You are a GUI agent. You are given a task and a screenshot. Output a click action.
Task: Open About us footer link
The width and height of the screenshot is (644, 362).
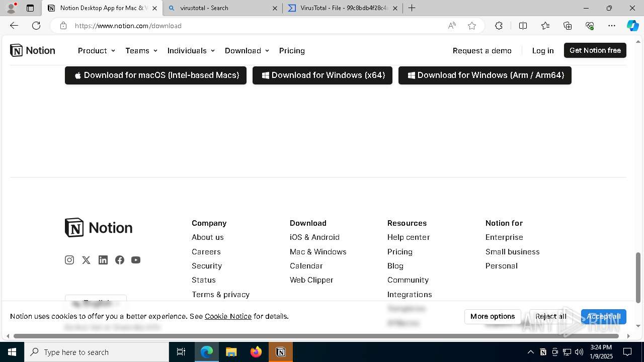click(208, 237)
